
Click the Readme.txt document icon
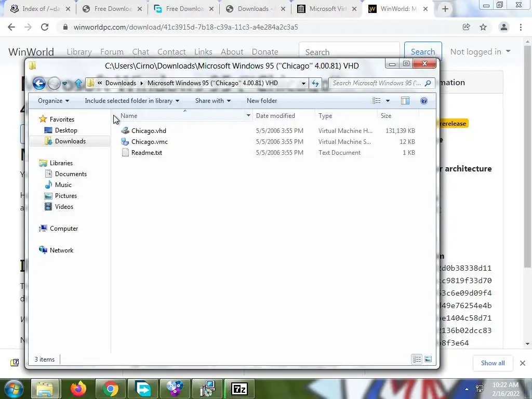coord(125,153)
